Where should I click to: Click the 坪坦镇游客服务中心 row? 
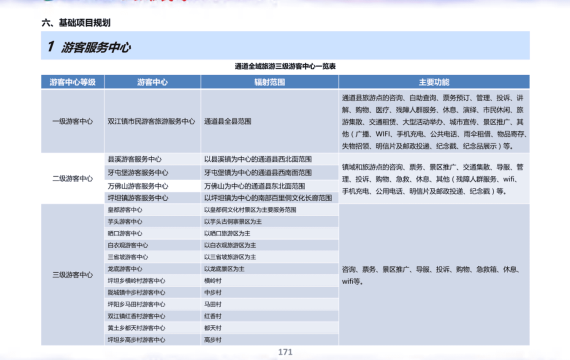pyautogui.click(x=222, y=198)
